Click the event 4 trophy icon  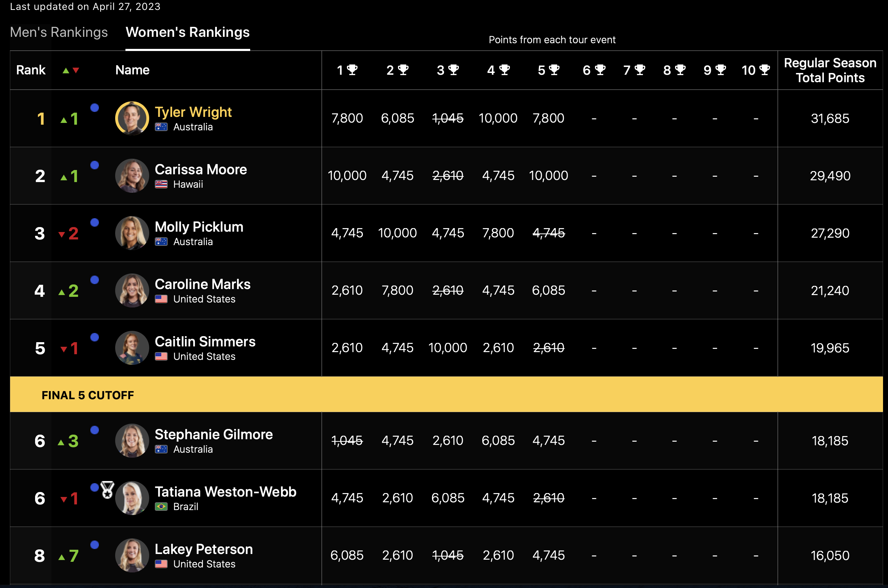click(x=504, y=70)
